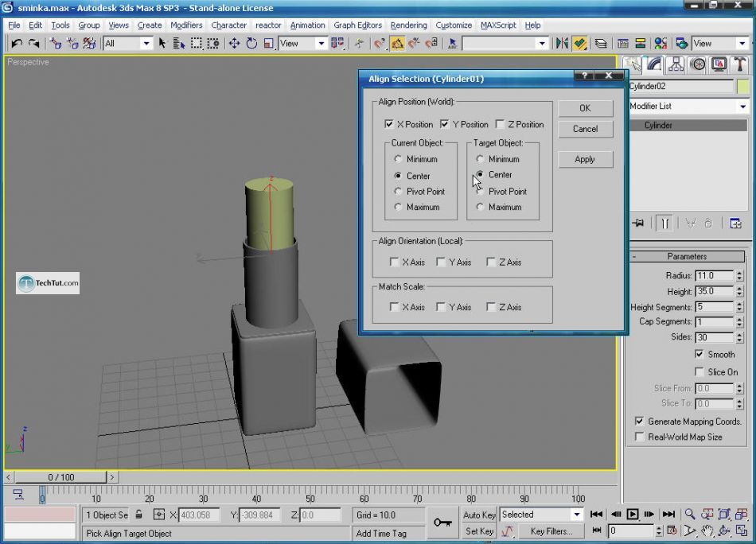Select the Select and Move tool
The image size is (756, 544).
(x=234, y=44)
